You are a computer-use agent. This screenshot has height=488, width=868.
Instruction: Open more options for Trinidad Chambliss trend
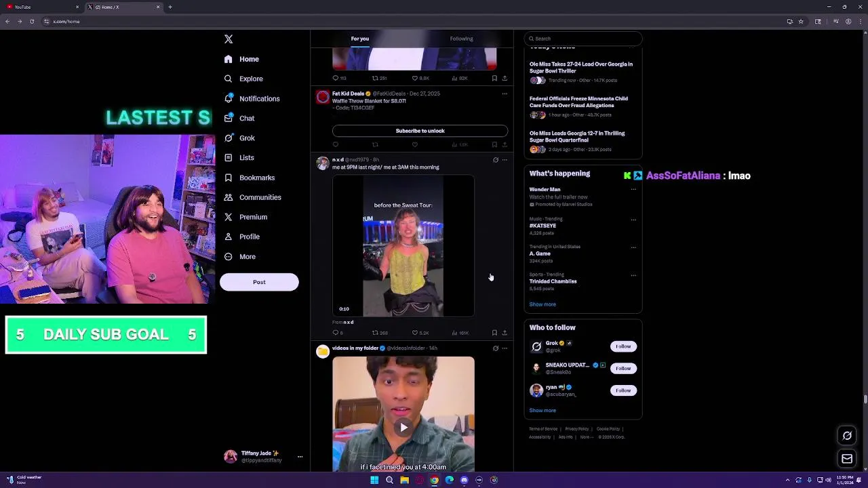[x=633, y=275]
